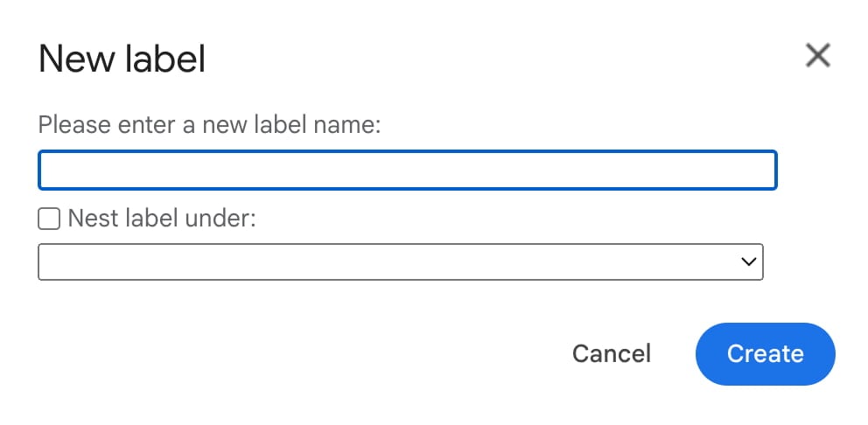The image size is (868, 425).
Task: Toggle label nesting option on
Action: point(49,219)
